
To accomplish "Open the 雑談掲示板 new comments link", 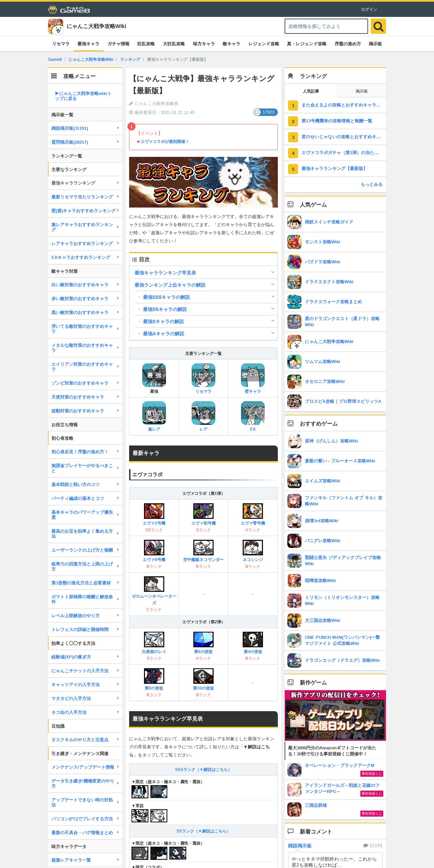I will (300, 846).
